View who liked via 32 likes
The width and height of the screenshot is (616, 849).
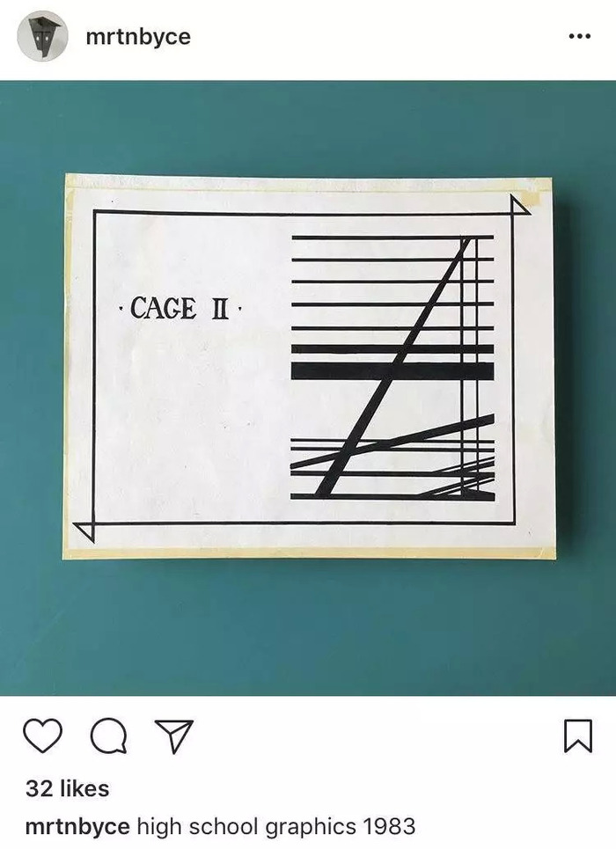[x=67, y=788]
